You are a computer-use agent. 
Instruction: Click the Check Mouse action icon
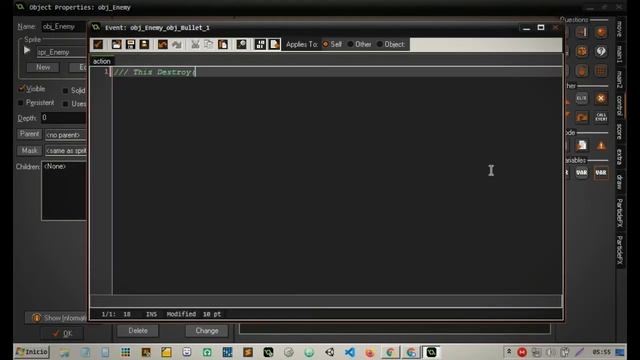pyautogui.click(x=582, y=71)
